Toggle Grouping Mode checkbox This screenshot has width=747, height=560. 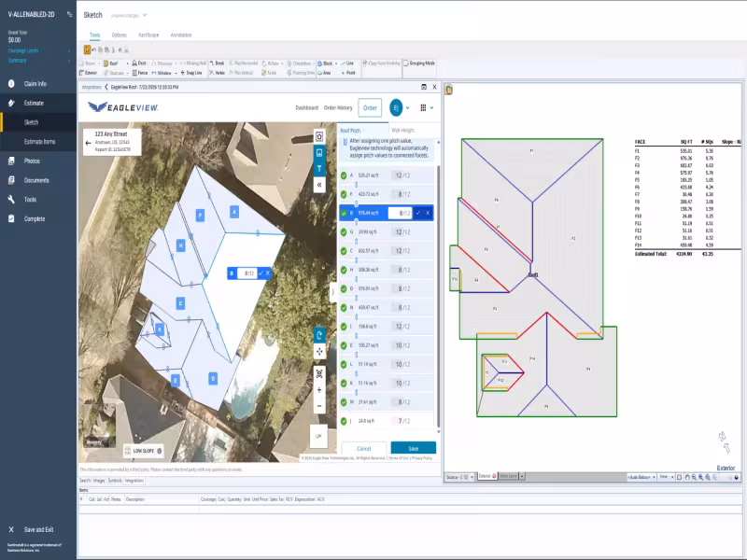406,63
